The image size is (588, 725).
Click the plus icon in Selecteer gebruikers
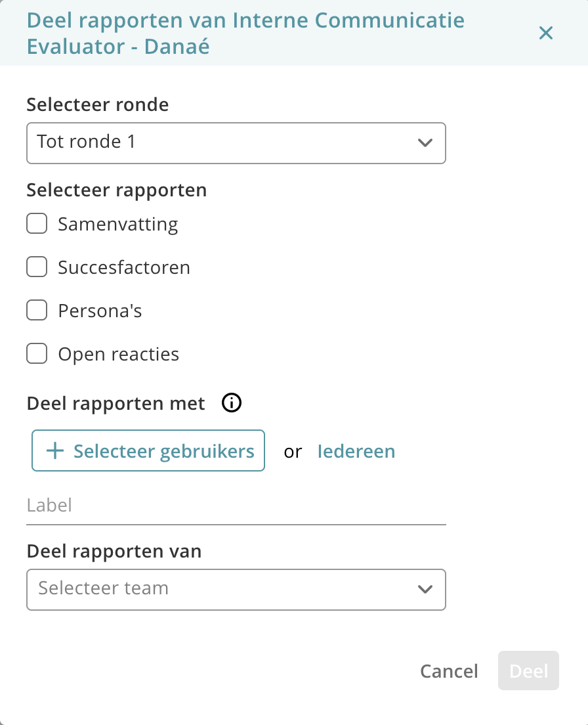(55, 450)
